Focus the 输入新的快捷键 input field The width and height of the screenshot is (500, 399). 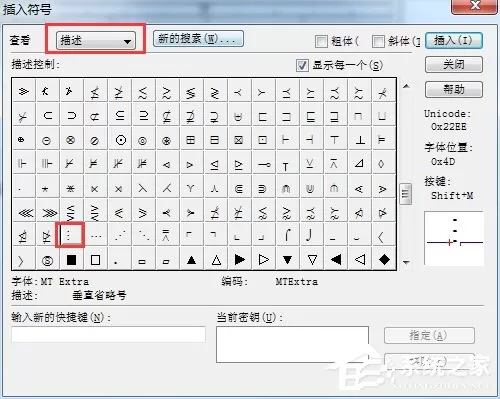pos(108,334)
